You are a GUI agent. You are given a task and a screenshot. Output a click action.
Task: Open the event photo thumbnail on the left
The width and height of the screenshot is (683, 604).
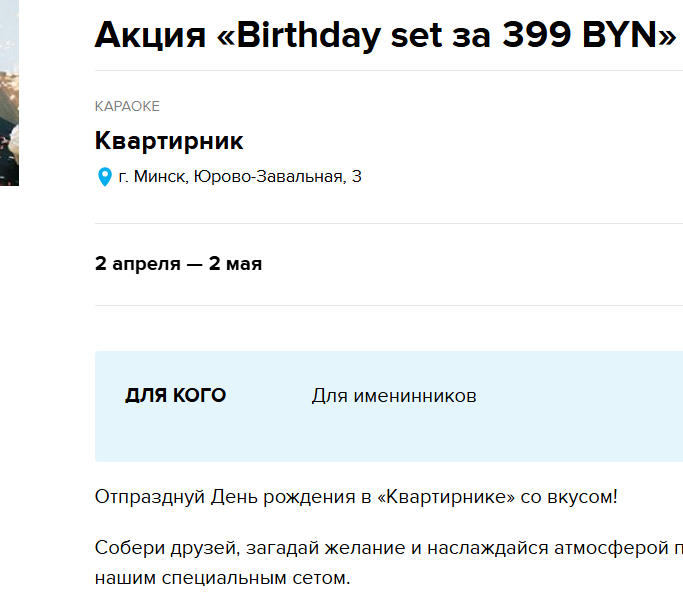9,93
